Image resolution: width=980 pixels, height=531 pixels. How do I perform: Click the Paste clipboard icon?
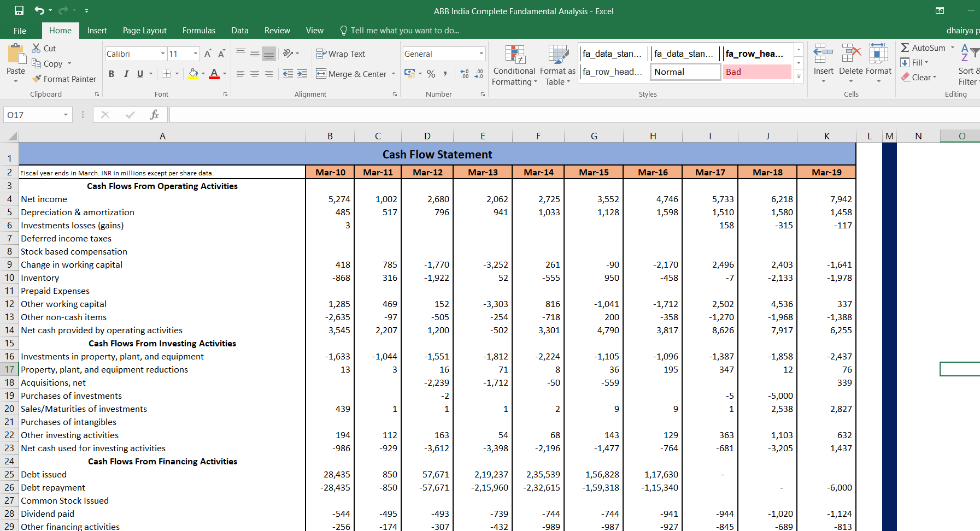coord(16,54)
